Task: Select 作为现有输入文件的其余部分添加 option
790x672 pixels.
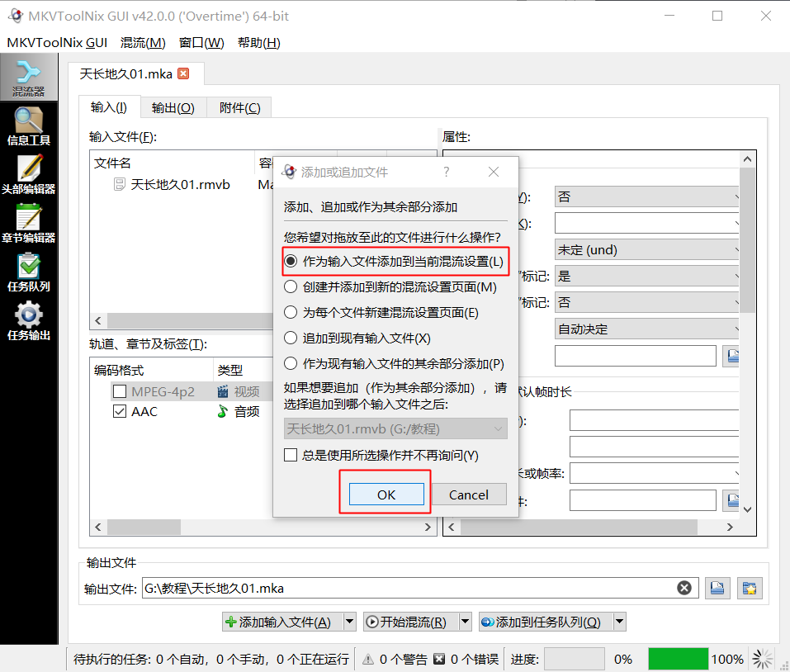Action: coord(394,364)
